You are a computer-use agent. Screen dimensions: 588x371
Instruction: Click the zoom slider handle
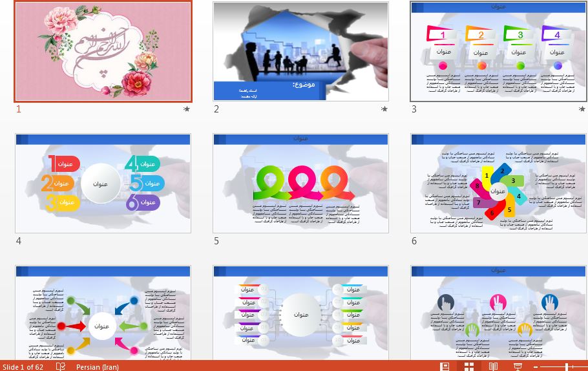click(x=567, y=366)
